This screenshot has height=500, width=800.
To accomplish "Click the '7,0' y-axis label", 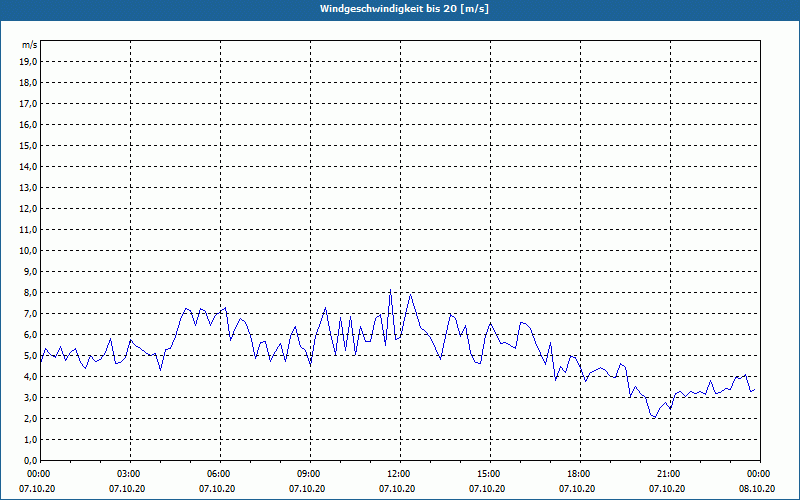I will click(x=31, y=313).
